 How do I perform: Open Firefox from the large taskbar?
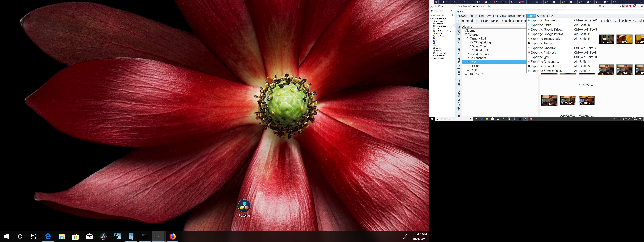(173, 236)
